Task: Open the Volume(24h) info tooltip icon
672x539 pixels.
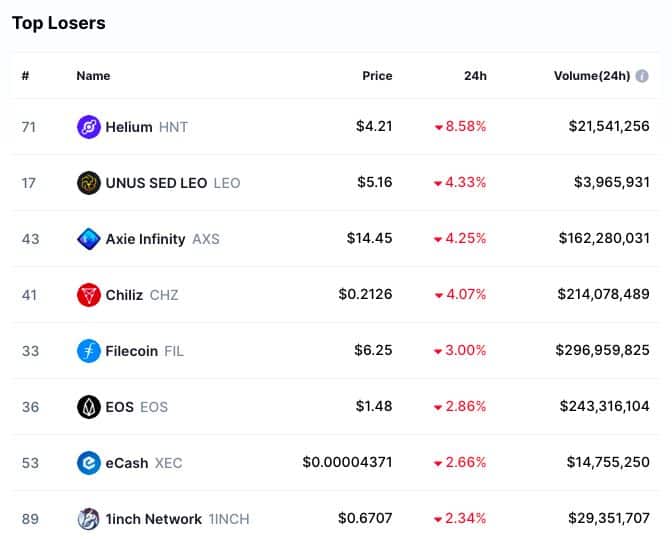Action: pos(642,76)
